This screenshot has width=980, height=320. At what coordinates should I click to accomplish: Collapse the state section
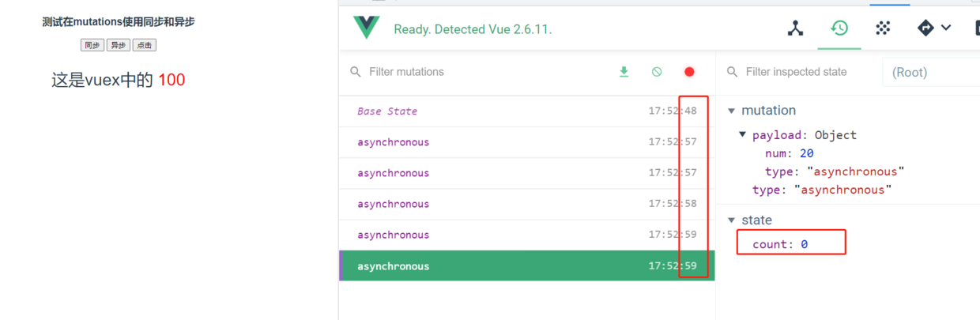coord(731,220)
